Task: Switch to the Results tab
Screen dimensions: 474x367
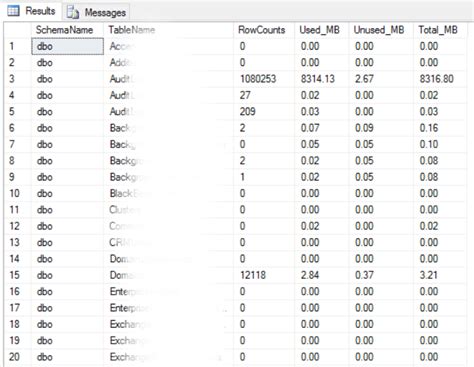Action: (31, 11)
